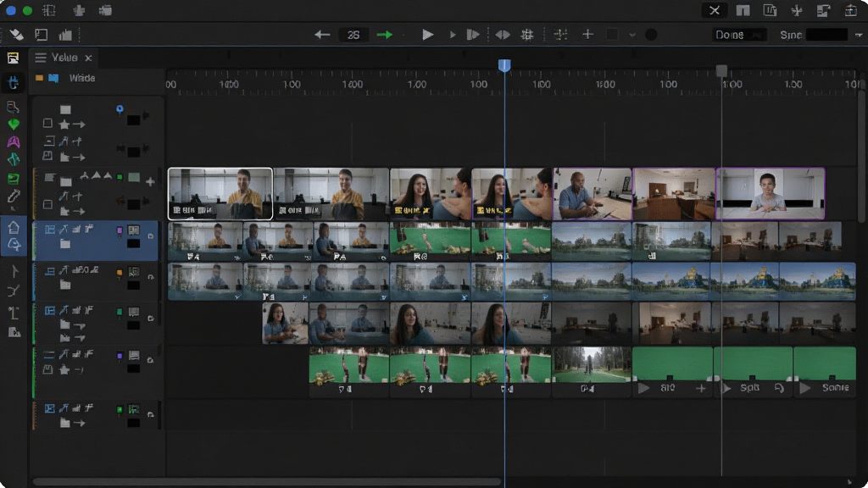868x488 pixels.
Task: Click the eraser icon at the toolbar's left end
Action: pos(16,35)
